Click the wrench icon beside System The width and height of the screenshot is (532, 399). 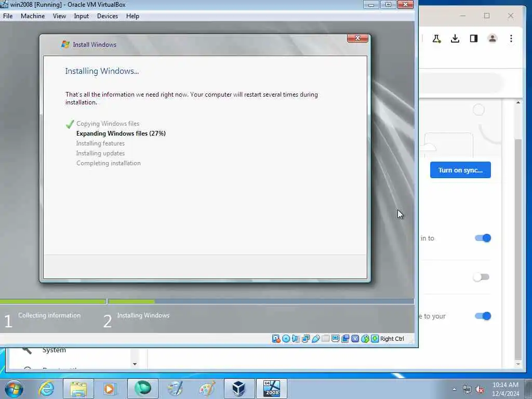(27, 350)
